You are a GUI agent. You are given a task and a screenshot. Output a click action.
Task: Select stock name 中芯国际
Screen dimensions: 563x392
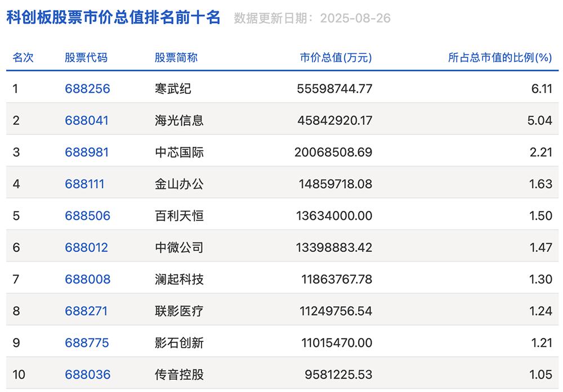tap(179, 152)
